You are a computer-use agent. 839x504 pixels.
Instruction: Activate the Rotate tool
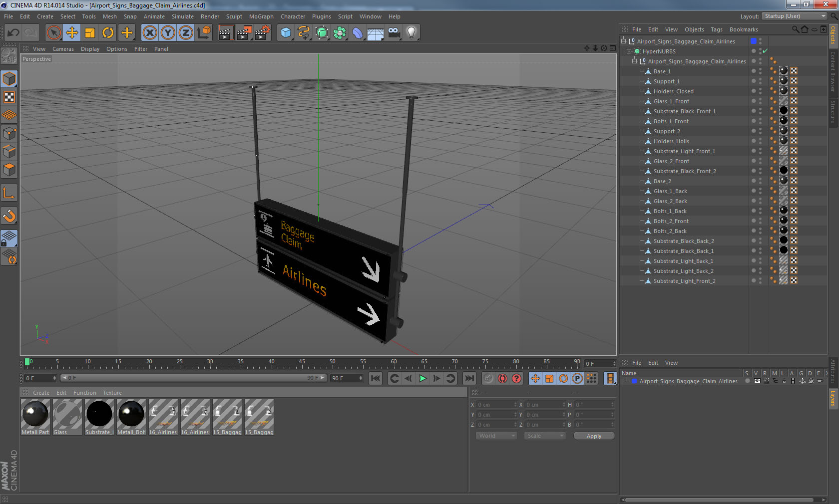coord(108,33)
